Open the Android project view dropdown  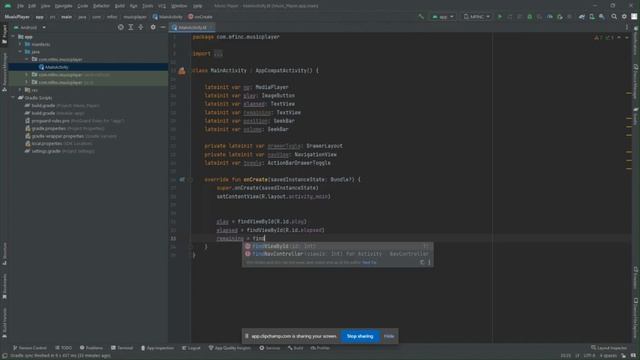click(x=30, y=27)
